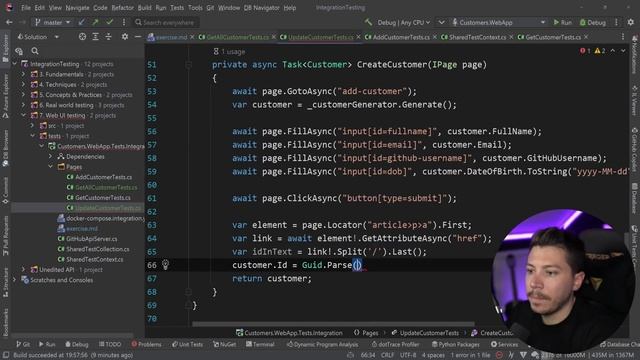
Task: Open the Build menu
Action: (x=144, y=8)
